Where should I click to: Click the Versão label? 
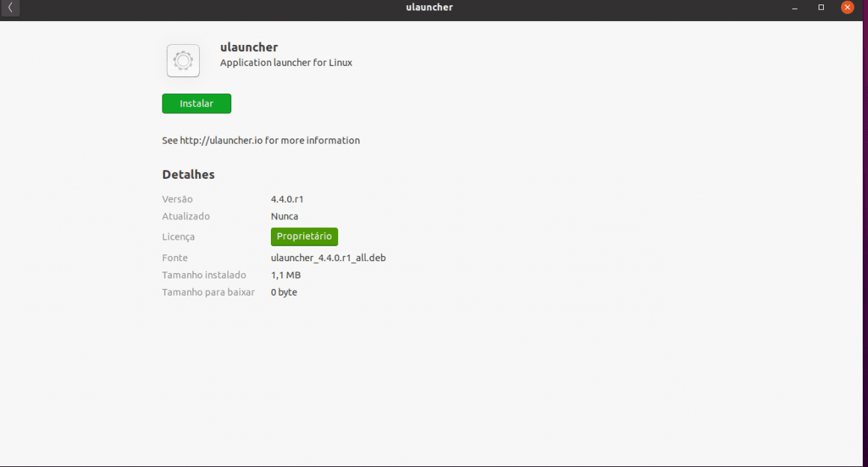point(177,199)
